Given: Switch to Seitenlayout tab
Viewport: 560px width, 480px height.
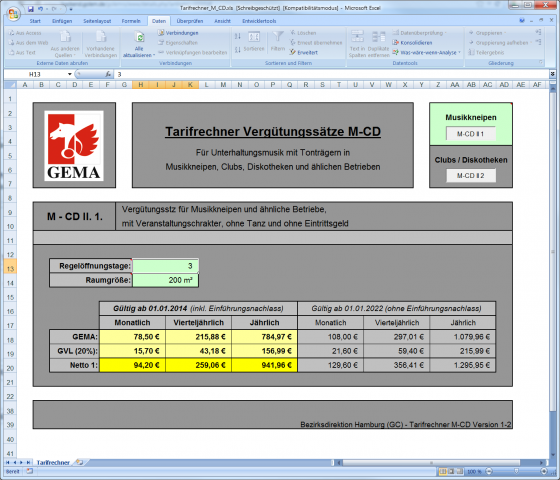Looking at the screenshot, I should click(x=97, y=21).
